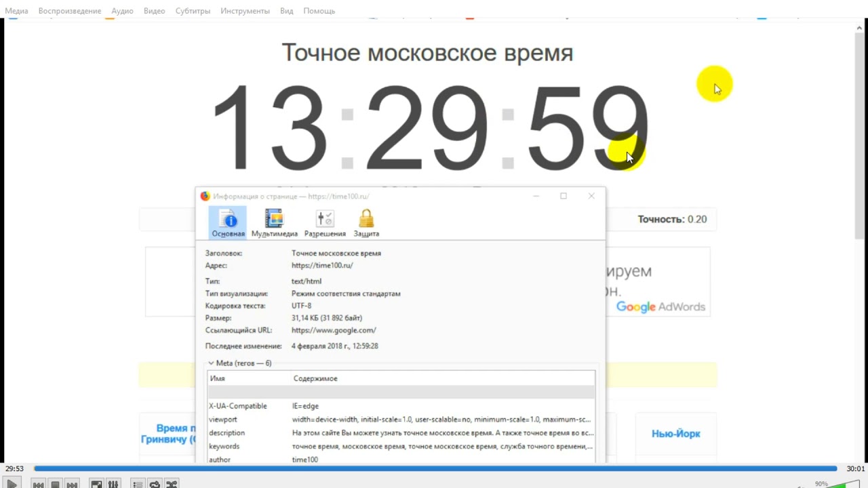This screenshot has width=868, height=488.
Task: Select the description meta row
Action: 401,433
